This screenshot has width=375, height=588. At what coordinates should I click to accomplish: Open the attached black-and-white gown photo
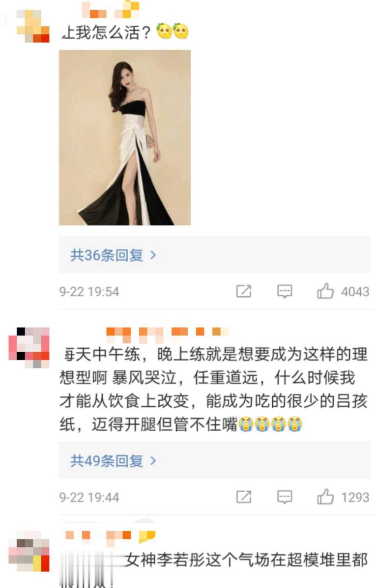pyautogui.click(x=125, y=138)
